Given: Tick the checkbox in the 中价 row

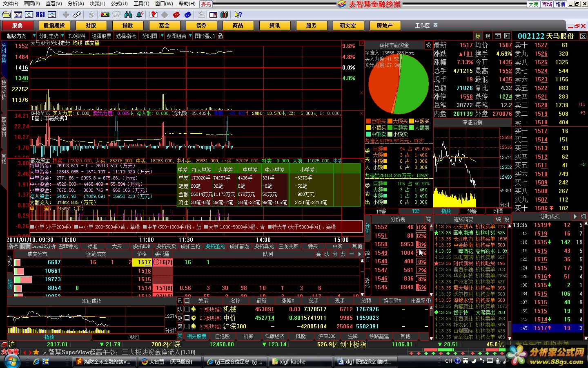Looking at the screenshot, I should [x=187, y=318].
